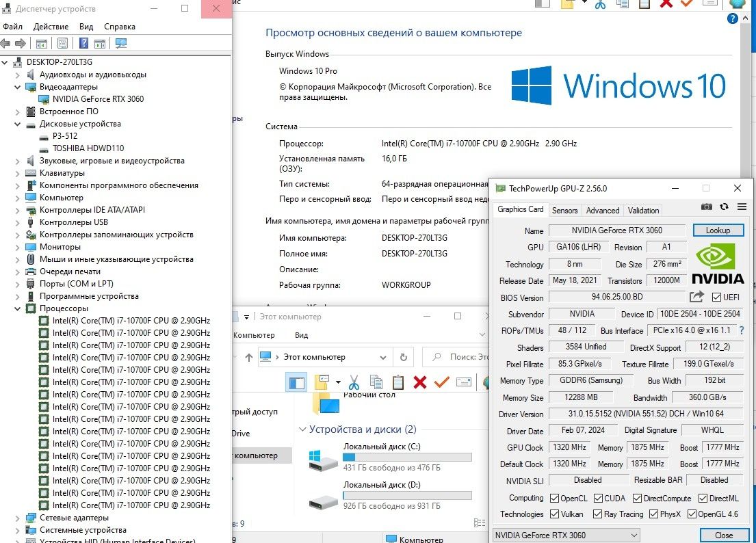Expand the Мониторы tree node

pos(17,247)
